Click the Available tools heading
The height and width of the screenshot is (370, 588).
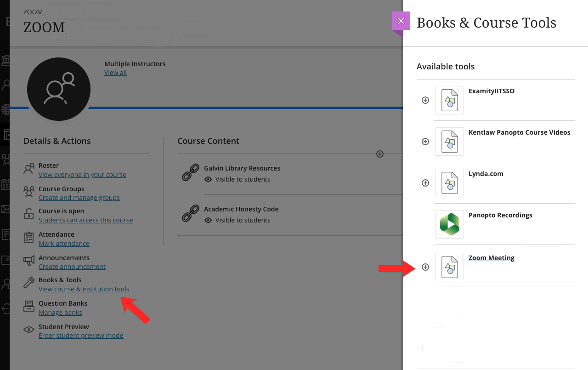click(x=446, y=67)
